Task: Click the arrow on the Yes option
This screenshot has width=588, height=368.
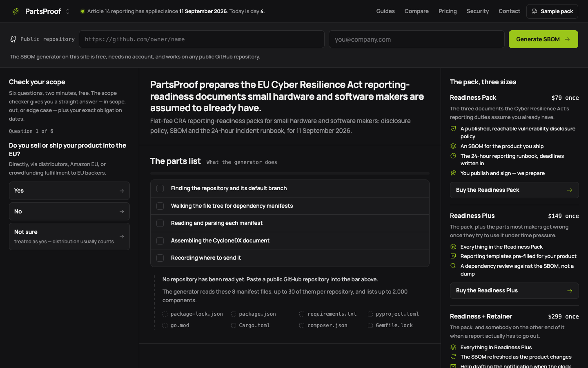Action: click(122, 191)
